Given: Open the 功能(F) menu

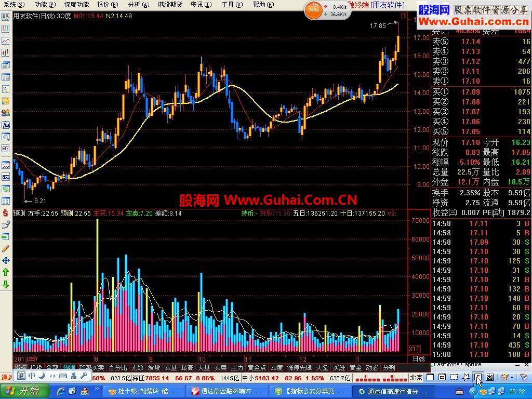Looking at the screenshot, I should (x=45, y=4).
